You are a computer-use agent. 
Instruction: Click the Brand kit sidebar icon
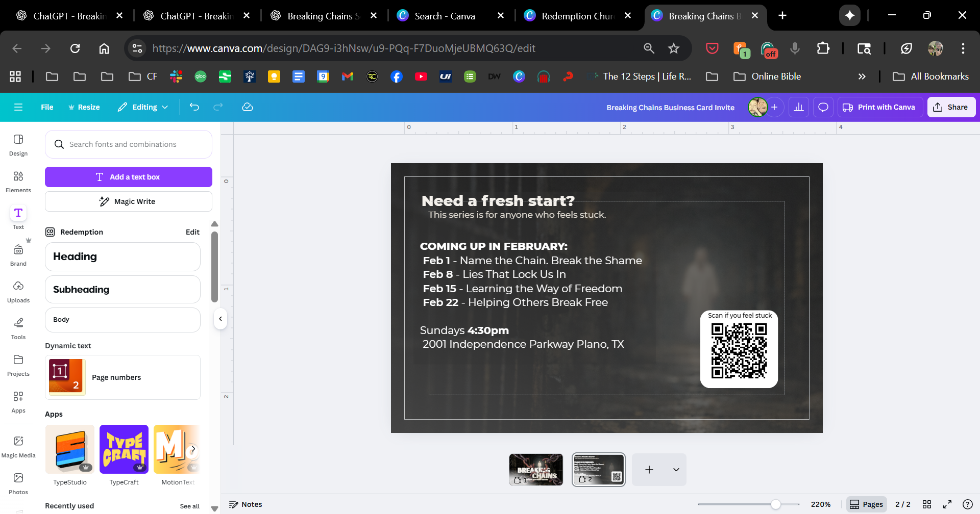(18, 254)
